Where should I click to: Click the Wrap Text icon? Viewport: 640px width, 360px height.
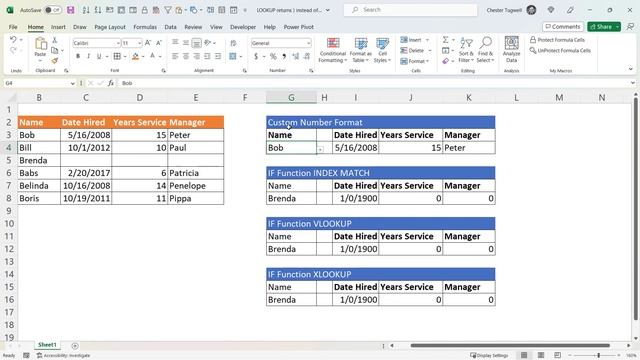coord(233,42)
